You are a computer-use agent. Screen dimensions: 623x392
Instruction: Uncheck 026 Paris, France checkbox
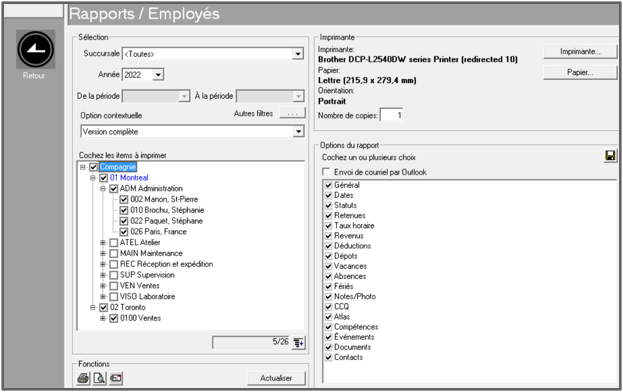click(124, 232)
